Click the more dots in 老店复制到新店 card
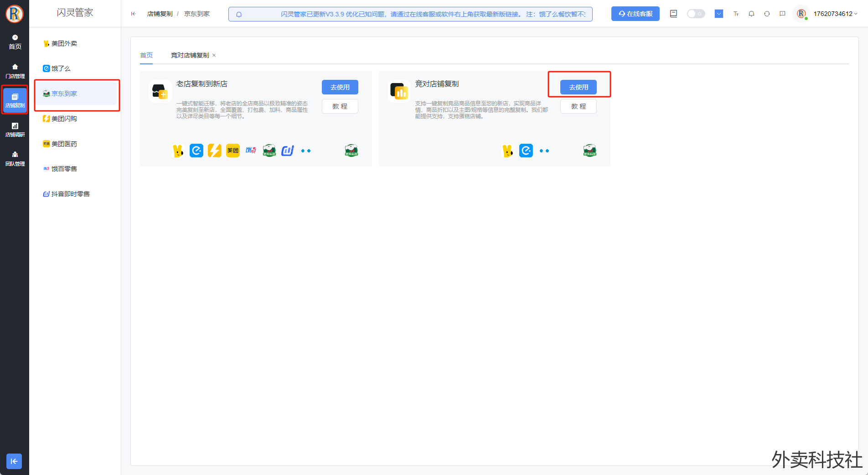Image resolution: width=868 pixels, height=475 pixels. [x=306, y=151]
